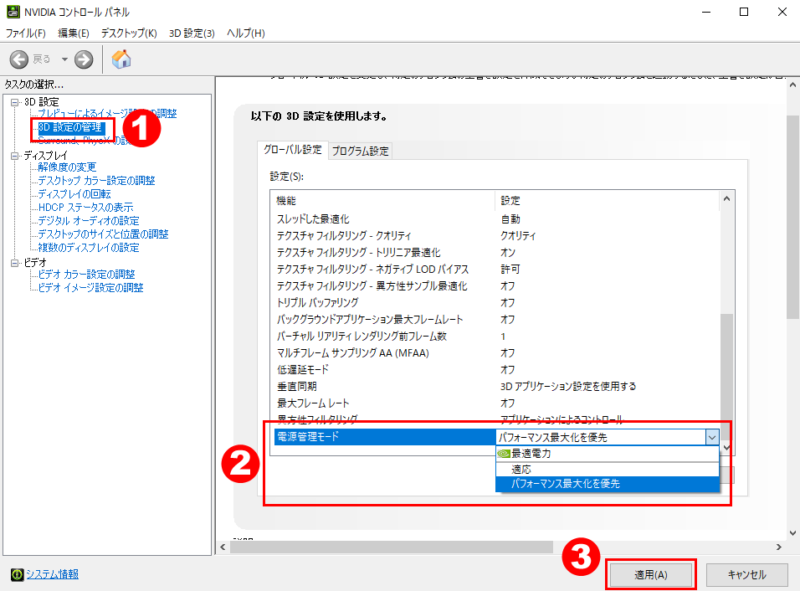Collapse the ビデオ tree node

click(x=15, y=263)
